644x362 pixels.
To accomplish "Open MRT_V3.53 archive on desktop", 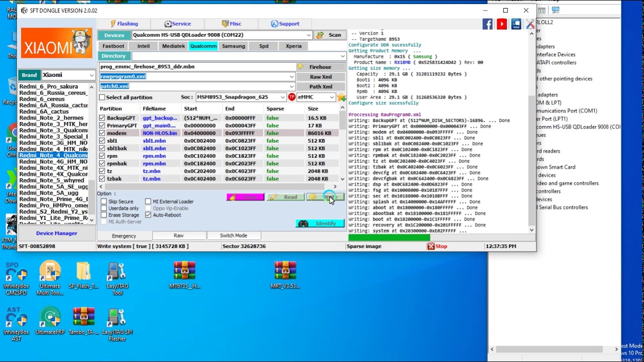I will click(x=285, y=276).
